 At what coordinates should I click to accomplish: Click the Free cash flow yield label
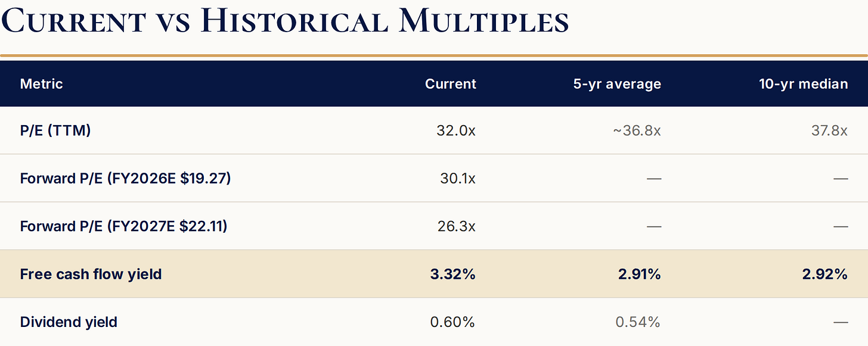point(91,274)
